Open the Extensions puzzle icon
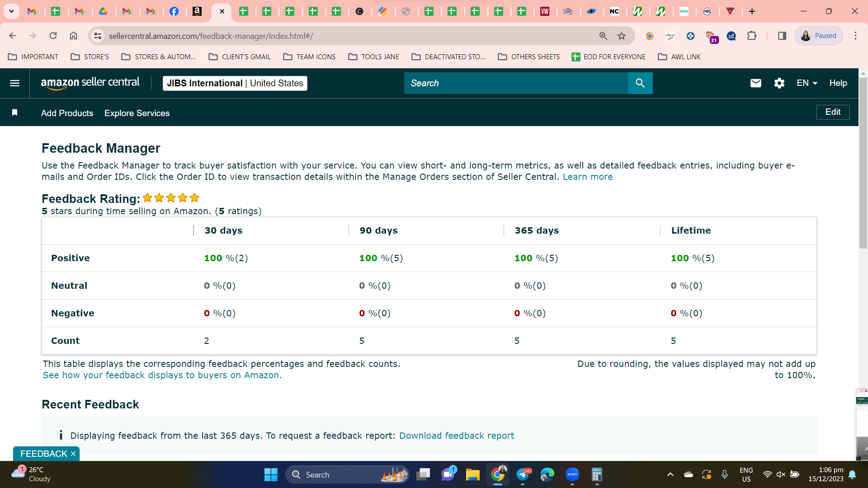The image size is (868, 488). point(751,36)
